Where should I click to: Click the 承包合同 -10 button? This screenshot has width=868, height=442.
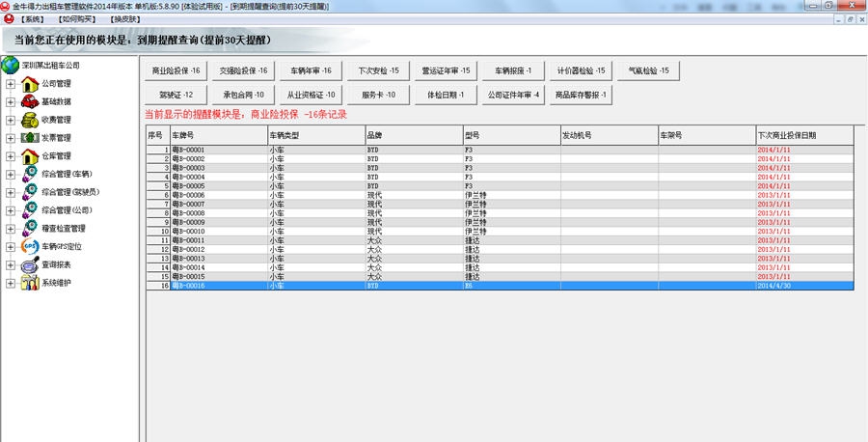pos(244,95)
